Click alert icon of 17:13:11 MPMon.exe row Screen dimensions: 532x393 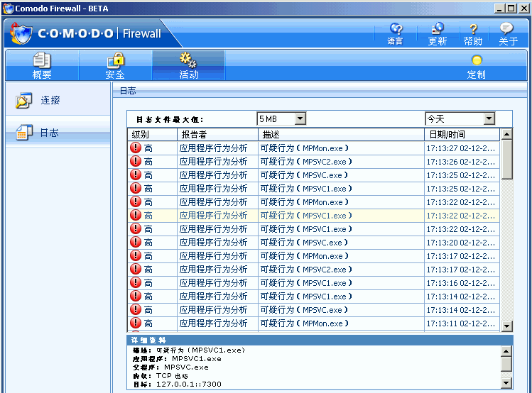coord(136,323)
